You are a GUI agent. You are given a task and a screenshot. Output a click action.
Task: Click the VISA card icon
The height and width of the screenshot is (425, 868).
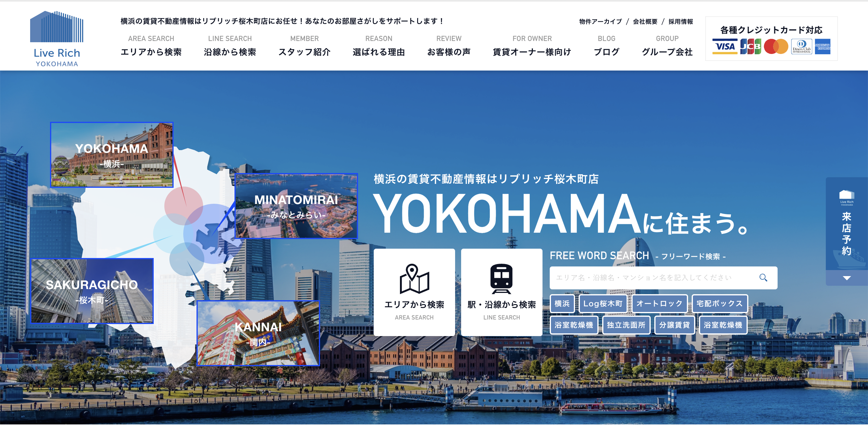pos(725,46)
